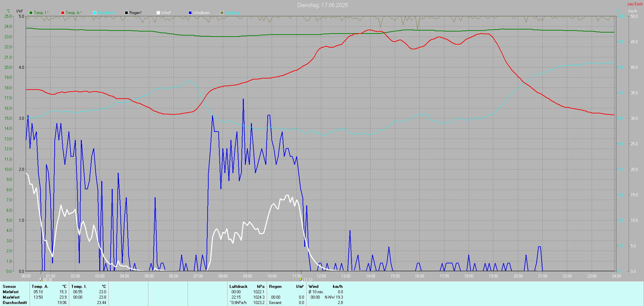Click the 00:36 marker time label
Viewport: 644px width, 306px height.
point(48,280)
